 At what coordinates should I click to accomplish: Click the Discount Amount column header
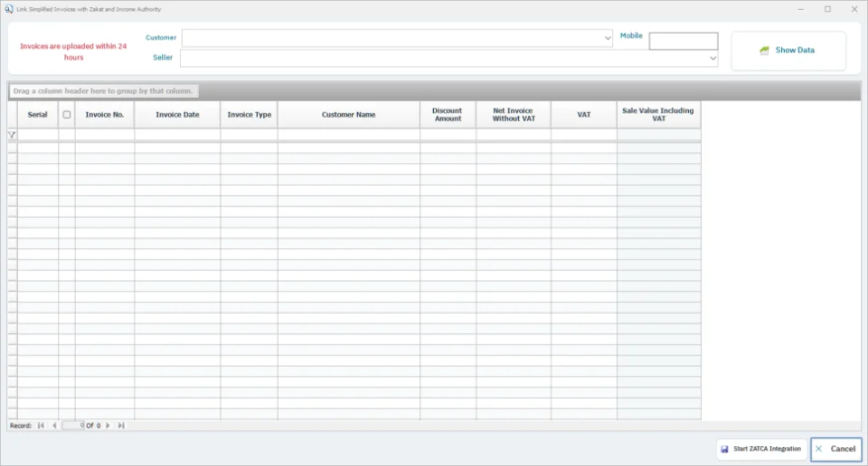click(x=448, y=115)
